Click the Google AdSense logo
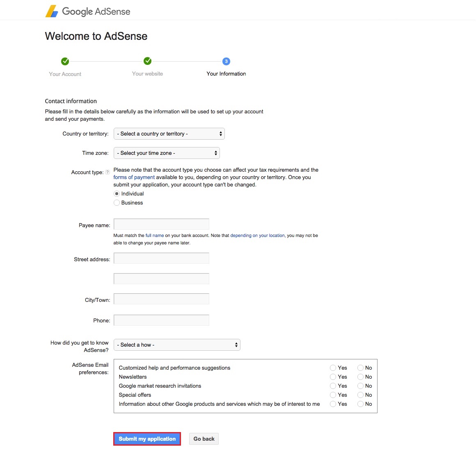Image resolution: width=476 pixels, height=460 pixels. click(x=88, y=11)
